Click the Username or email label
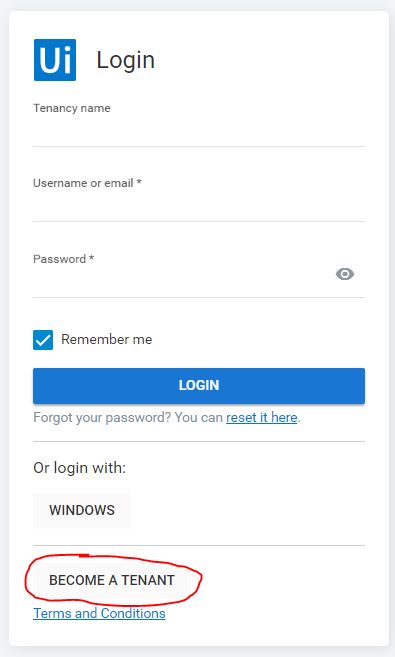Image resolution: width=395 pixels, height=657 pixels. [83, 183]
